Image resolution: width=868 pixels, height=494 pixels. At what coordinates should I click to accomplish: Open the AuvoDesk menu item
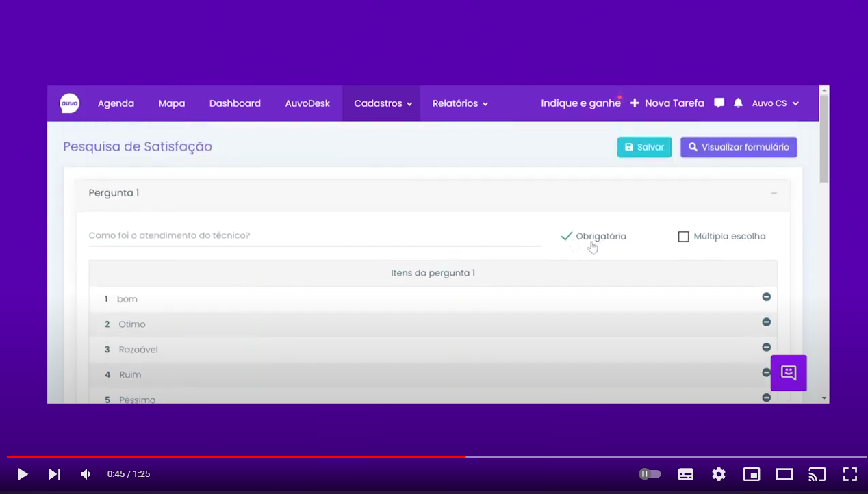307,103
